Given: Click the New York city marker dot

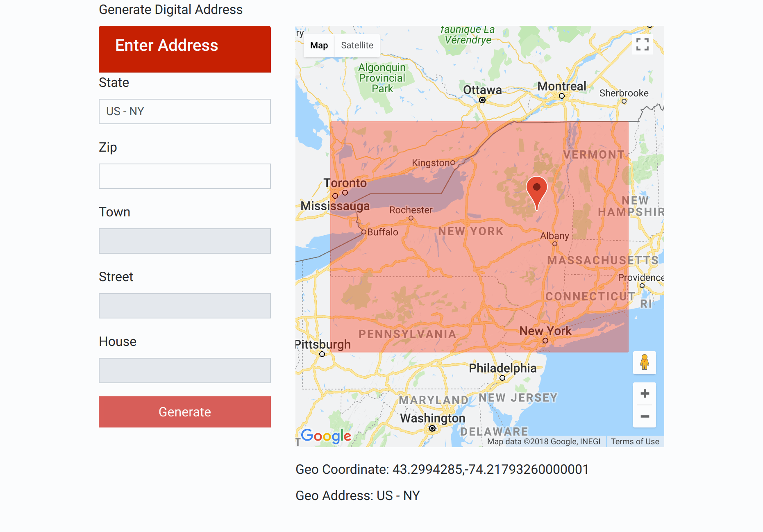Looking at the screenshot, I should pos(545,339).
